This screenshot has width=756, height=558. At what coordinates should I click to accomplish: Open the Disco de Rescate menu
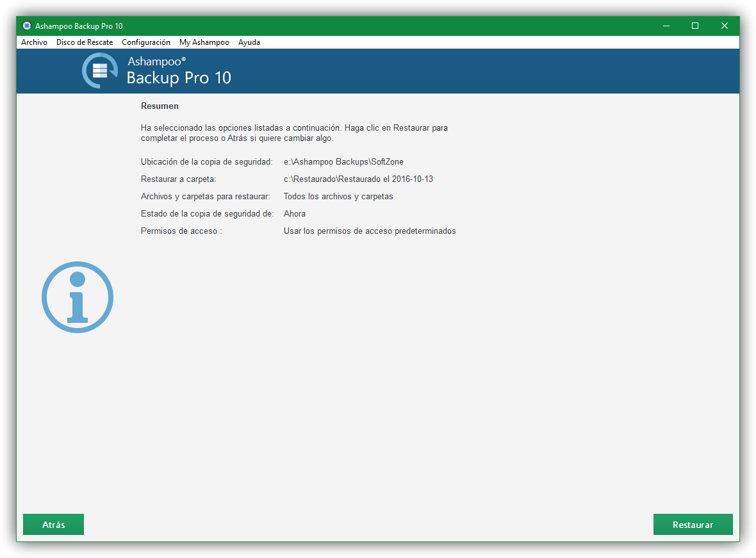pyautogui.click(x=85, y=42)
